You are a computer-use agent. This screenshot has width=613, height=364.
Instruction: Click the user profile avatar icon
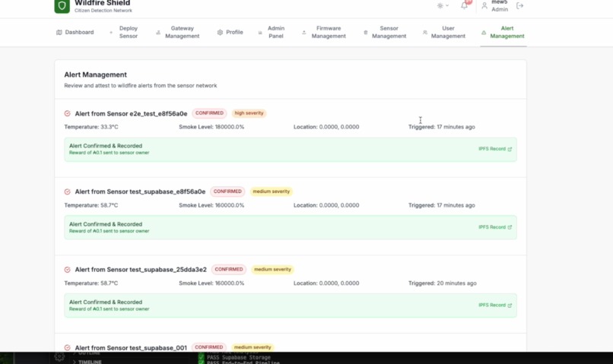tap(484, 5)
